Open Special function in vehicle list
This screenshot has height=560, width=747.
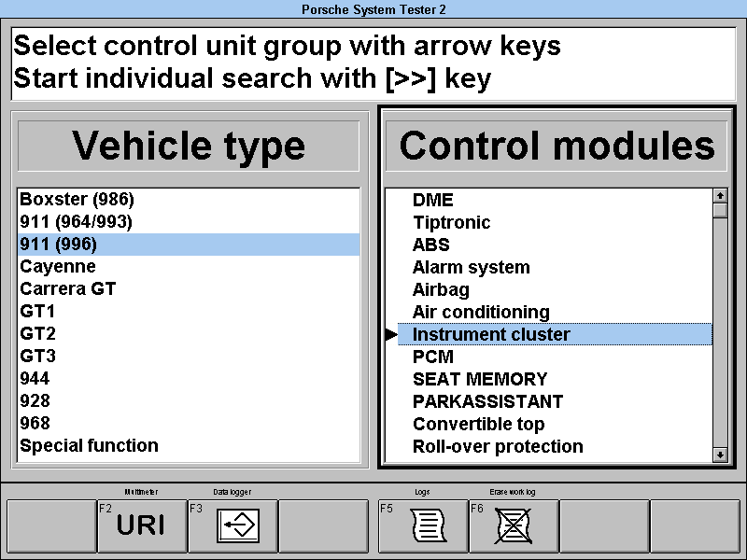tap(189, 445)
